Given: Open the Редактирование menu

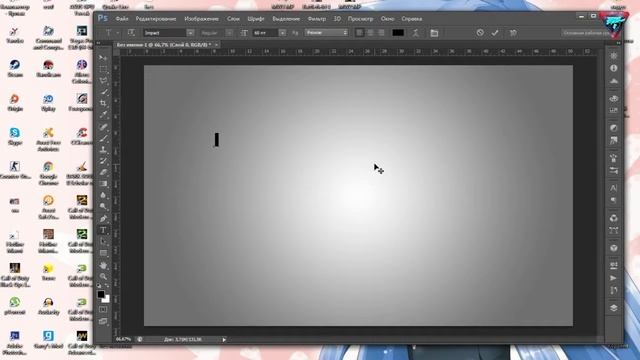Looking at the screenshot, I should (156, 19).
